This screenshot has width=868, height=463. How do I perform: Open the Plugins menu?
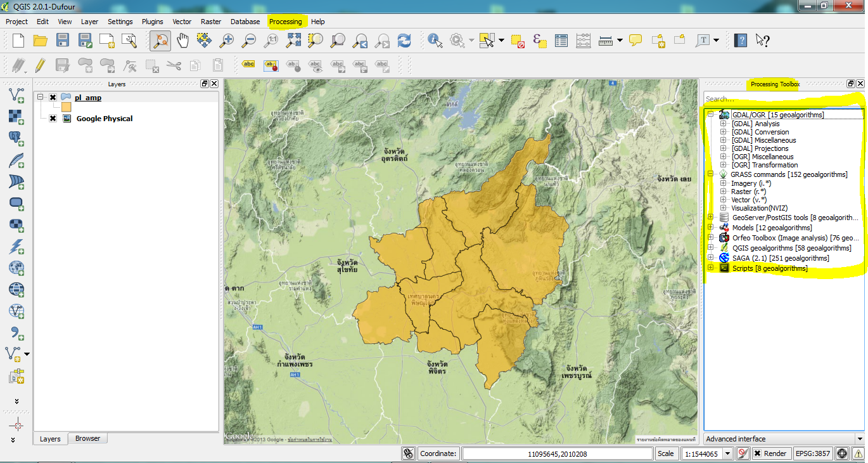(152, 22)
